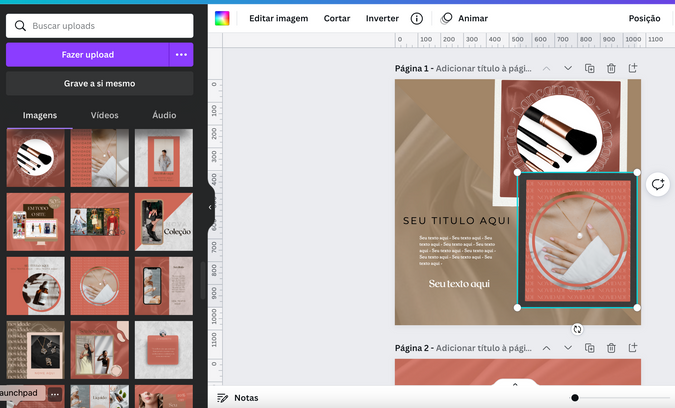Move Página 1 up with arrow
This screenshot has height=408, width=675.
click(546, 68)
